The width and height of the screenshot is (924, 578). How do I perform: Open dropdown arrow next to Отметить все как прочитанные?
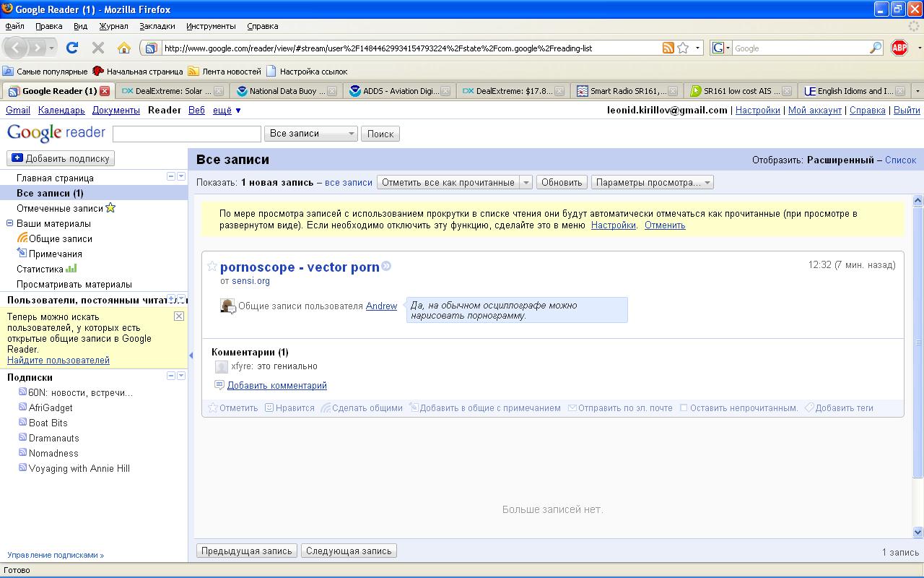point(526,182)
